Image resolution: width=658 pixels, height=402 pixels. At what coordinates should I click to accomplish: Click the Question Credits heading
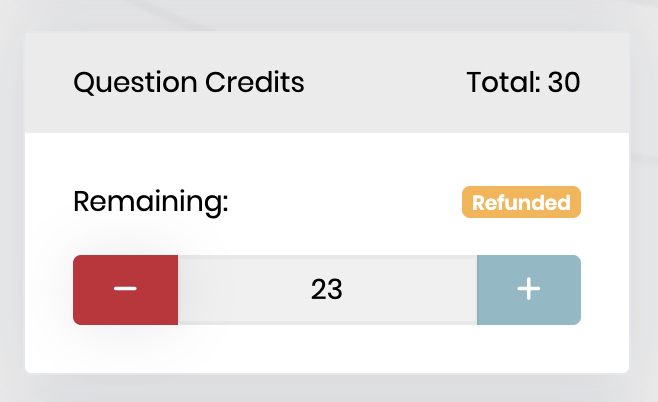189,82
